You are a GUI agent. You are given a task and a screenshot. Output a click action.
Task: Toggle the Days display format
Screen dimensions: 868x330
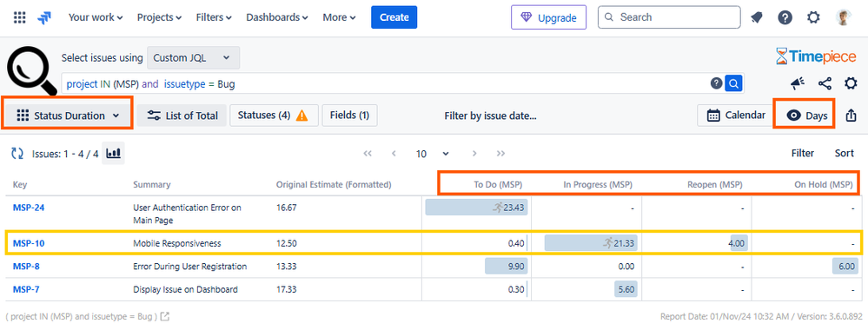point(807,115)
